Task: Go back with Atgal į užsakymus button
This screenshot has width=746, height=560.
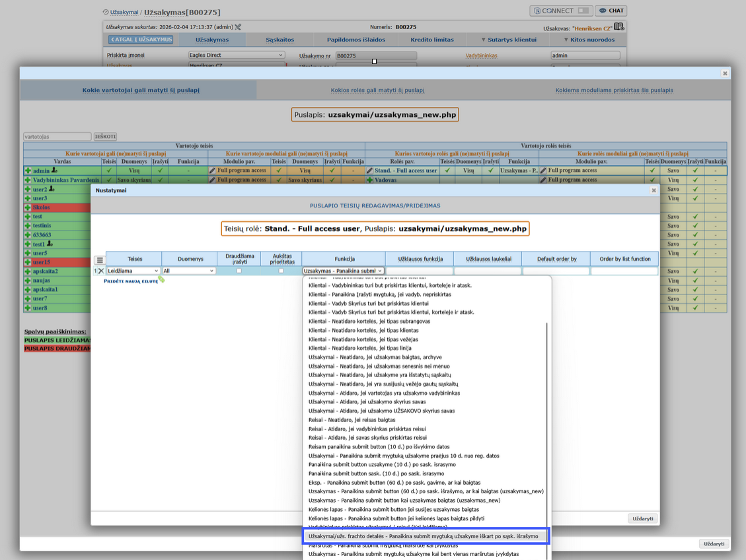Action: tap(141, 40)
